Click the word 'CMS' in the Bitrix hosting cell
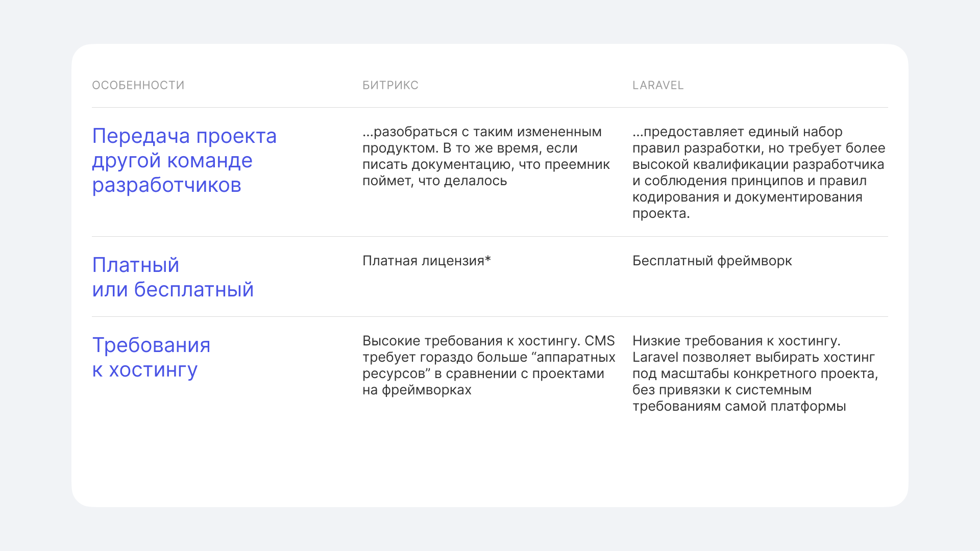The image size is (980, 551). [x=599, y=341]
